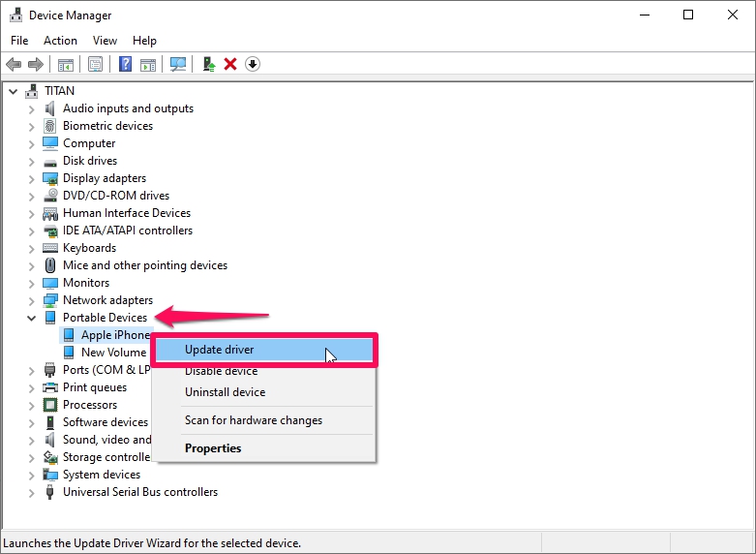Image resolution: width=756 pixels, height=554 pixels.
Task: Click the New Volume device icon
Action: point(69,353)
